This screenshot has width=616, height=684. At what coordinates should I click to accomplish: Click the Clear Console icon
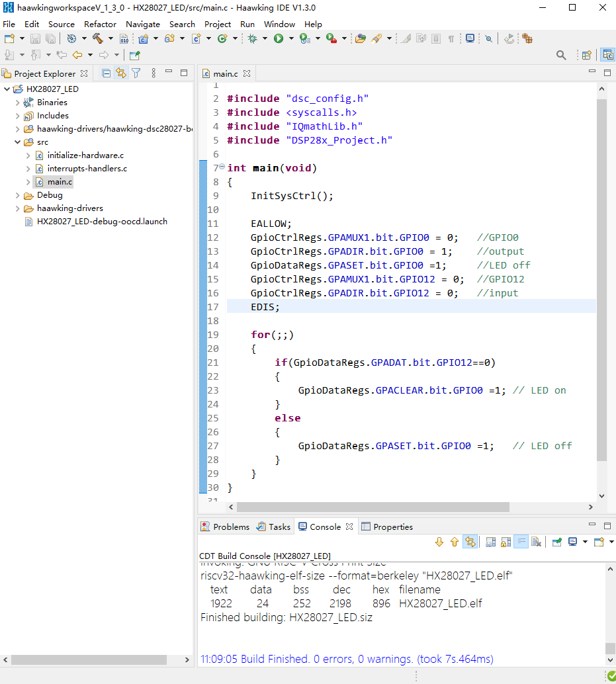click(536, 542)
